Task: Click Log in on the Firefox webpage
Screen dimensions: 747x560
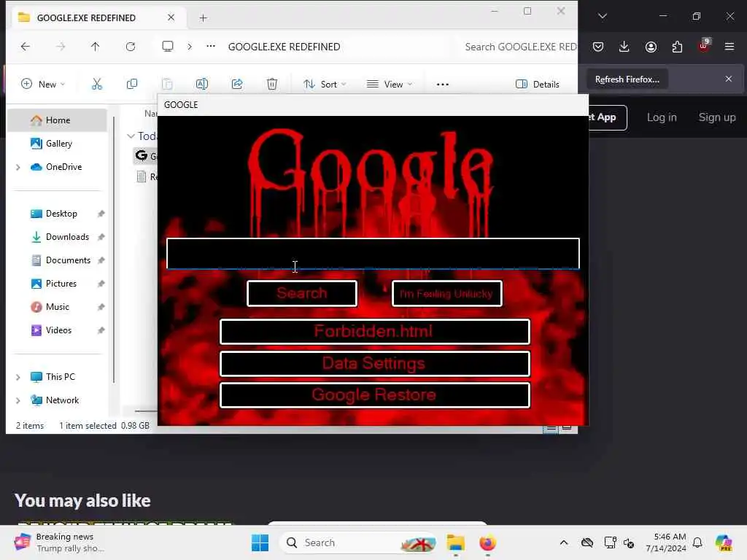Action: pyautogui.click(x=661, y=117)
